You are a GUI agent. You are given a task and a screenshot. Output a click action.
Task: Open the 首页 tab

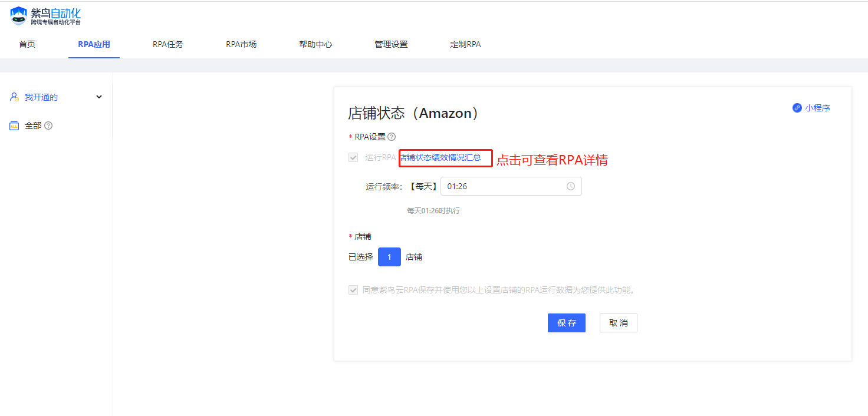pos(27,44)
